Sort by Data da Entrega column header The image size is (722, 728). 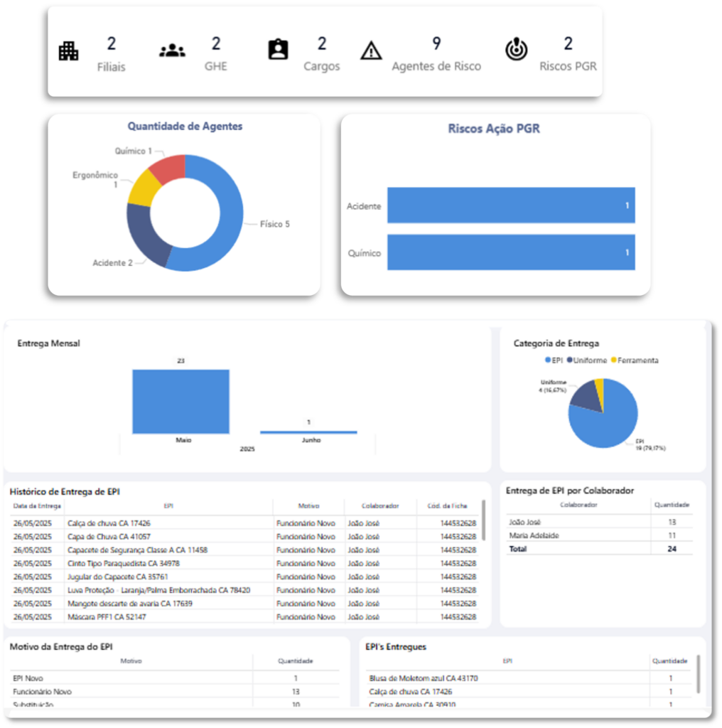[36, 506]
